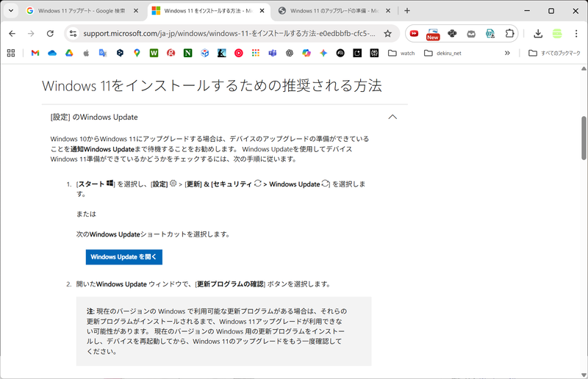Open the Google Drive bookmark

click(69, 53)
